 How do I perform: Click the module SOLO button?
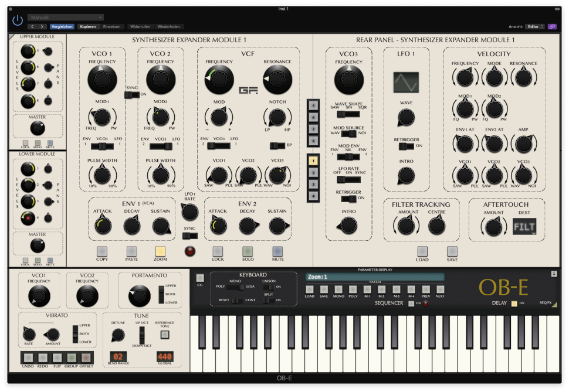[248, 251]
